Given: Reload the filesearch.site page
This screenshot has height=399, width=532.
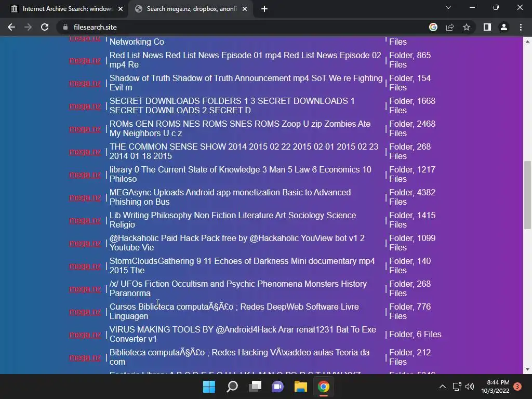Looking at the screenshot, I should [45, 27].
